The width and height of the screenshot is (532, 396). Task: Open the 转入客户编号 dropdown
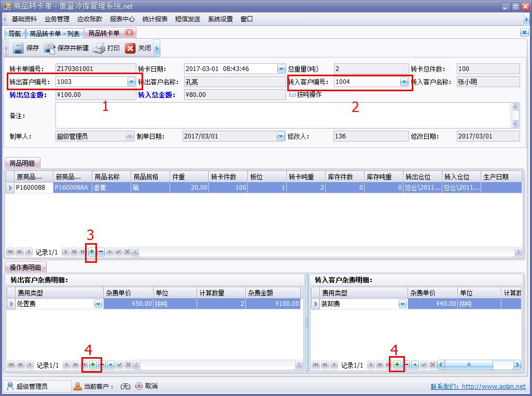tap(403, 82)
